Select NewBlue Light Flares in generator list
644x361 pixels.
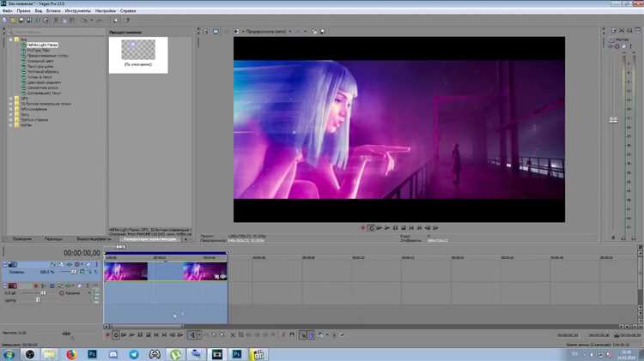41,45
